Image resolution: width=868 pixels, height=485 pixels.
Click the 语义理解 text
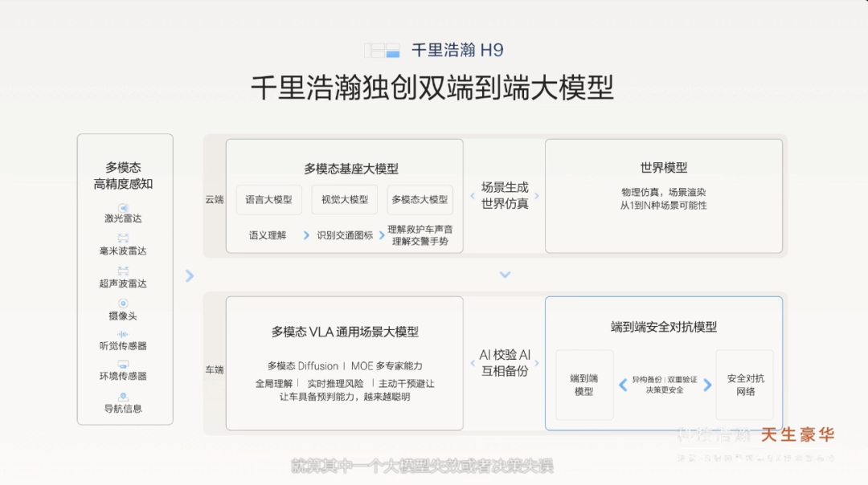click(x=268, y=235)
